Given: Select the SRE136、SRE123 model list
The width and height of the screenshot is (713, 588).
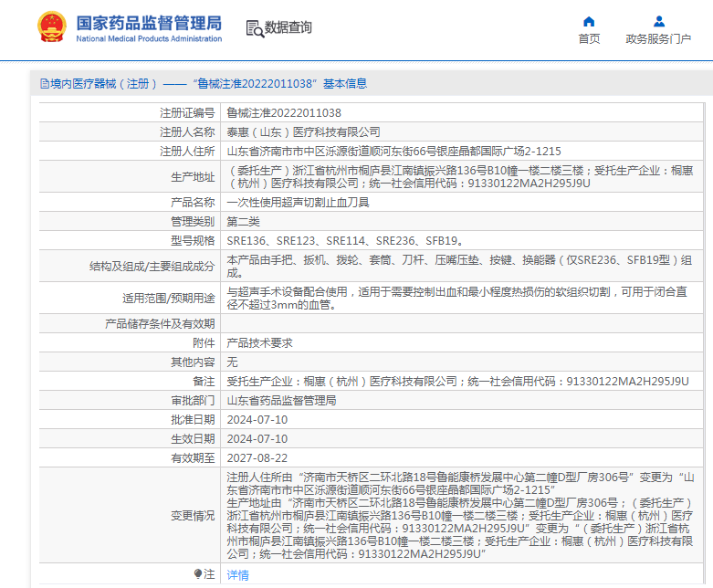Looking at the screenshot, I should point(345,240).
